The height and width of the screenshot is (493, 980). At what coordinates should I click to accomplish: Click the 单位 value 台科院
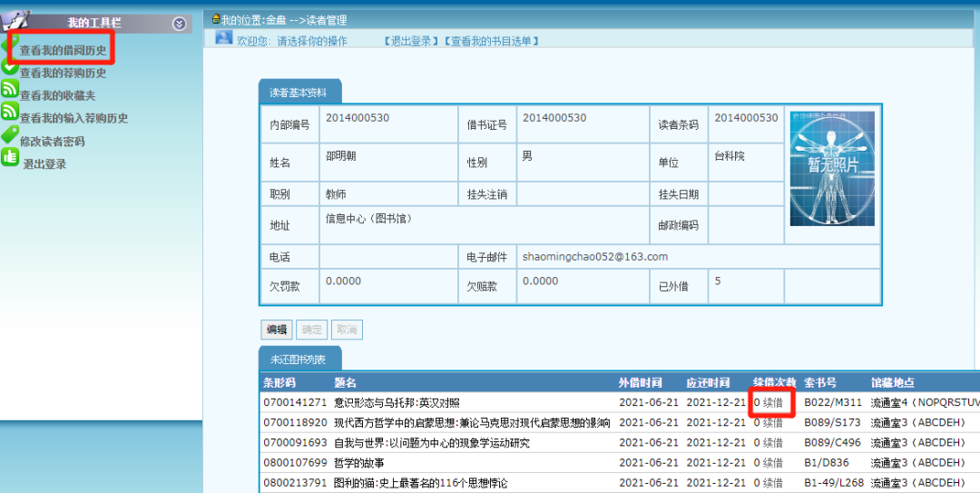pyautogui.click(x=730, y=156)
